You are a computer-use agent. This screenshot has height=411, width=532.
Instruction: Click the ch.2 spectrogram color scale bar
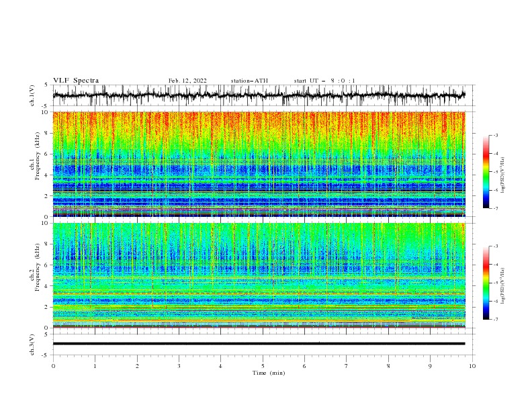[x=486, y=283]
